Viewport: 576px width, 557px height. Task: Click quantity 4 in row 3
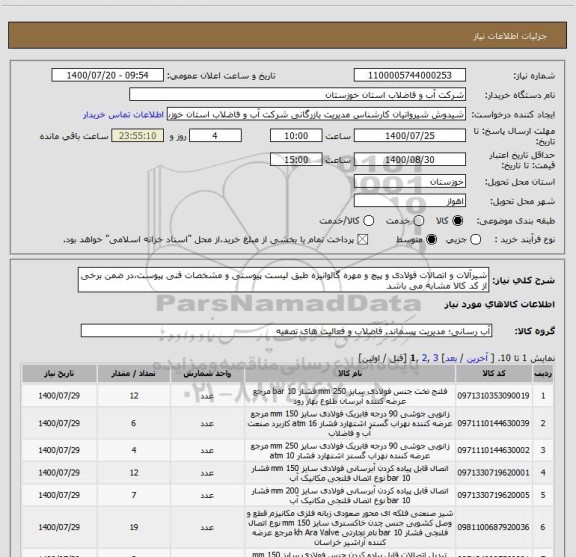point(134,450)
